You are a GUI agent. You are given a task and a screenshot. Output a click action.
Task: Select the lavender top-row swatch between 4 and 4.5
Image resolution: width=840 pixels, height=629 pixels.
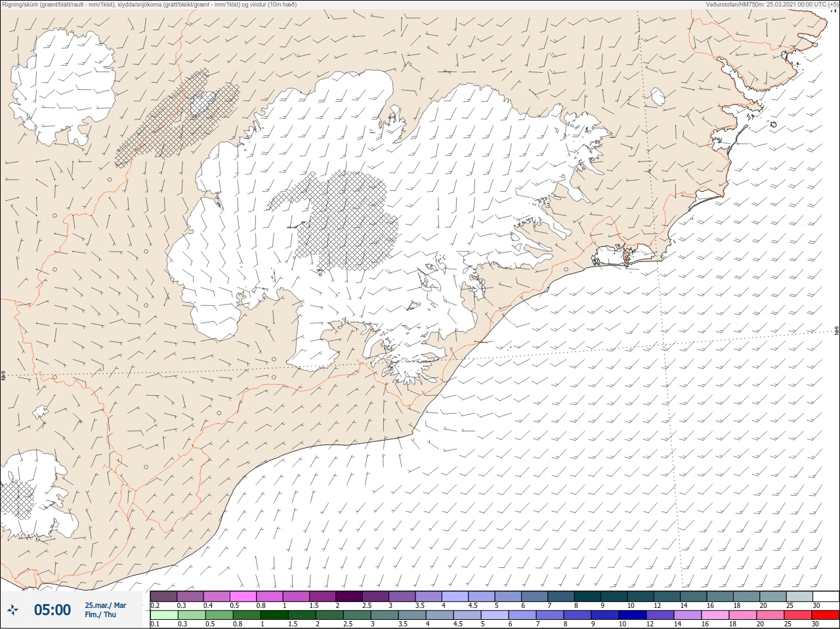455,596
